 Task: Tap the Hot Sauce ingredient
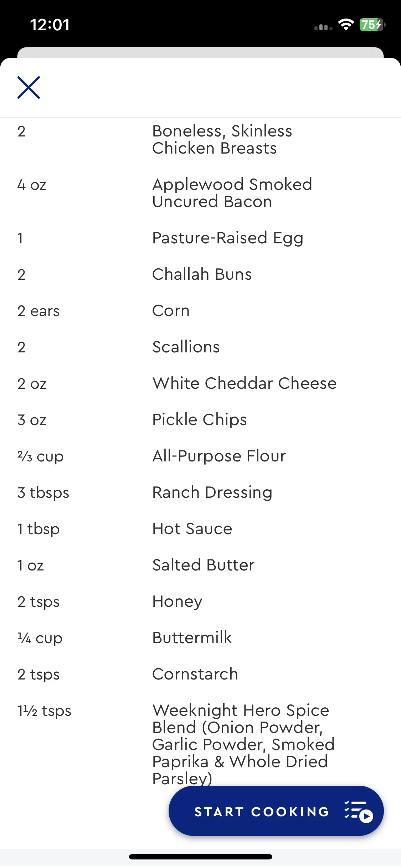pyautogui.click(x=200, y=529)
